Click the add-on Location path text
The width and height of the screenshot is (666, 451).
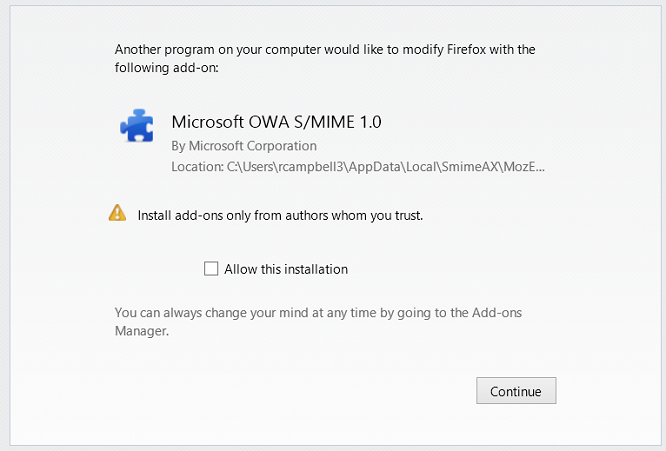[358, 166]
